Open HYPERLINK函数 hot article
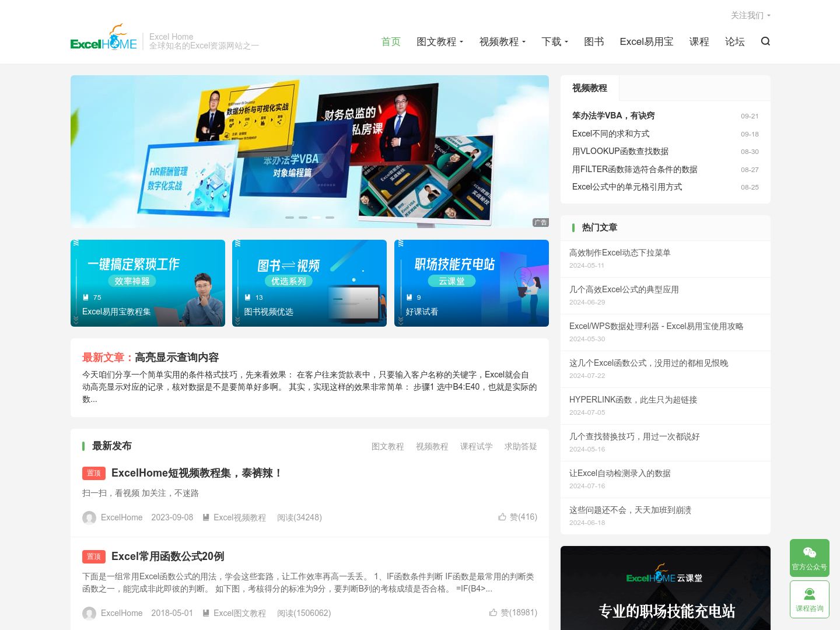Screen dimensions: 840x630 (x=633, y=400)
